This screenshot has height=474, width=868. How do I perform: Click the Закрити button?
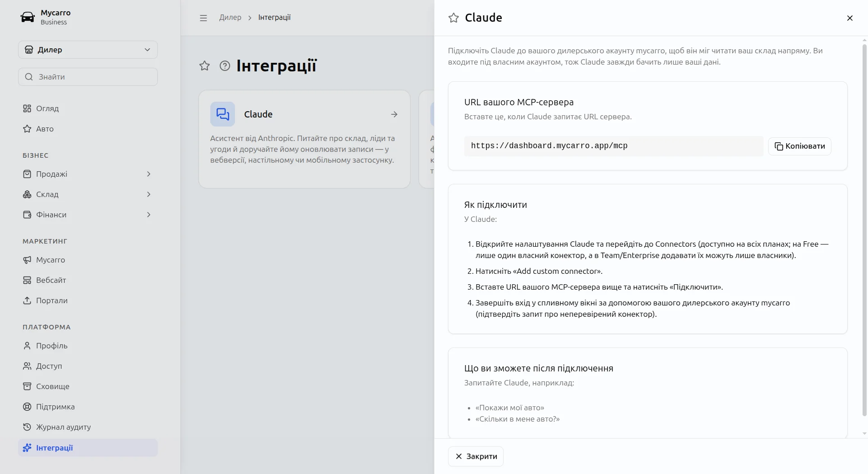[x=476, y=456]
